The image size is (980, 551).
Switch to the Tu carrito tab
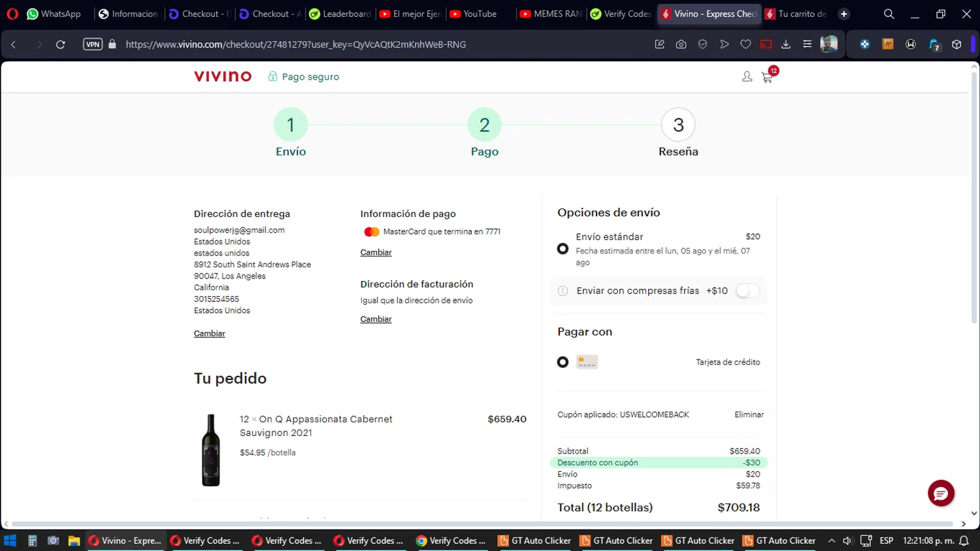coord(796,14)
